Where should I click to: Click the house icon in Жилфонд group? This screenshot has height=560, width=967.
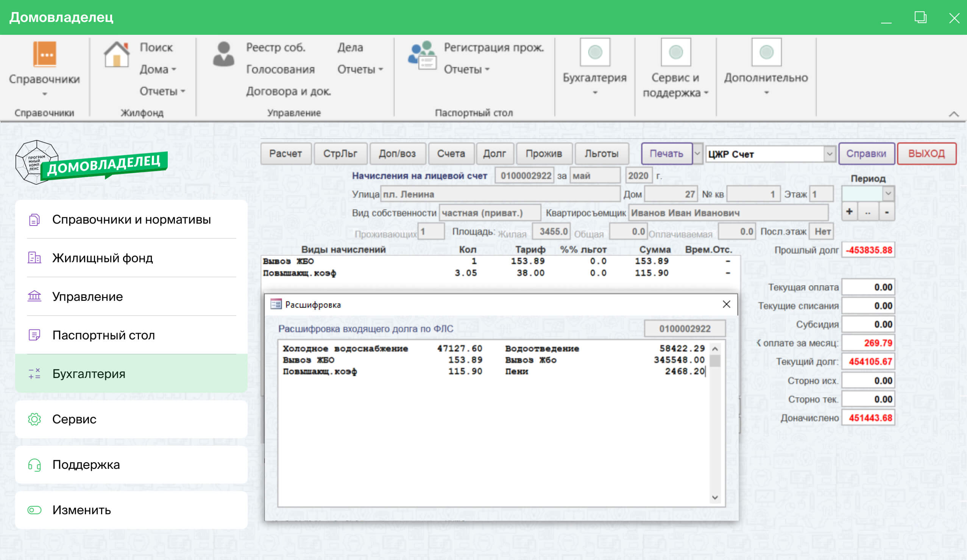tap(117, 54)
